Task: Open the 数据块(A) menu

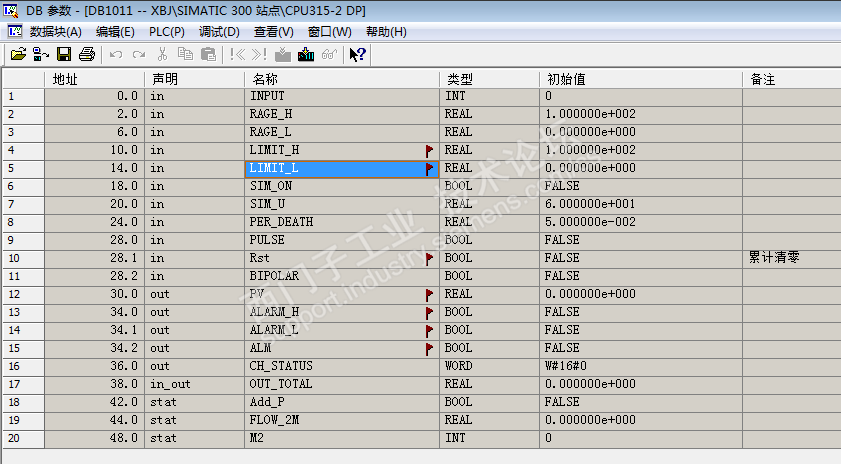Action: [56, 32]
